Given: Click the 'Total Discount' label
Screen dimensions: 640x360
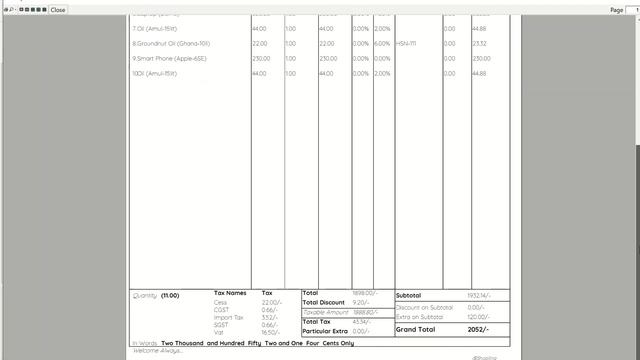Looking at the screenshot, I should (x=324, y=302).
